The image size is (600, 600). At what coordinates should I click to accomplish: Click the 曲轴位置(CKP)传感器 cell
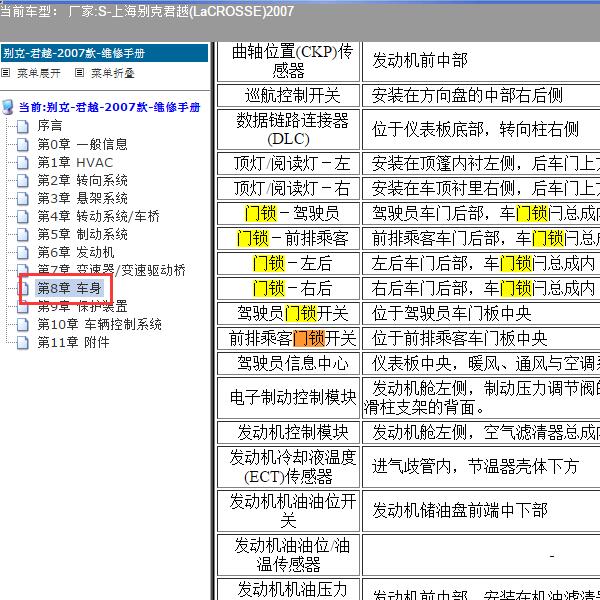(289, 61)
